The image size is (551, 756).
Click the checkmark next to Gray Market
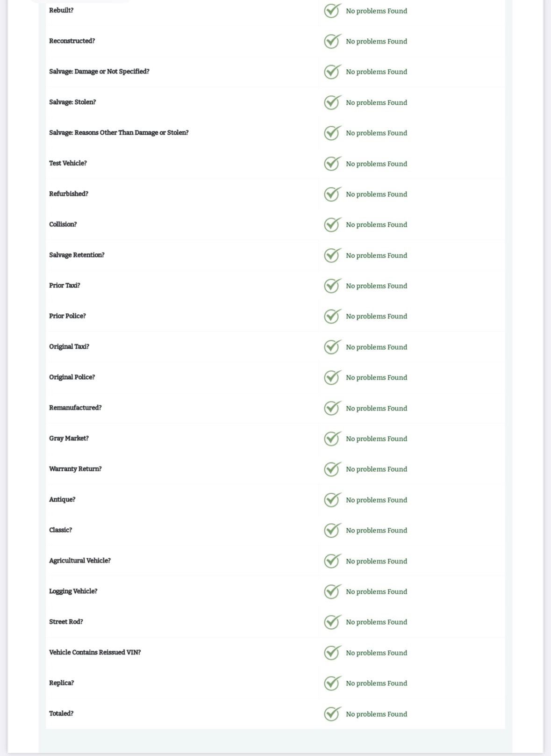[x=332, y=439]
